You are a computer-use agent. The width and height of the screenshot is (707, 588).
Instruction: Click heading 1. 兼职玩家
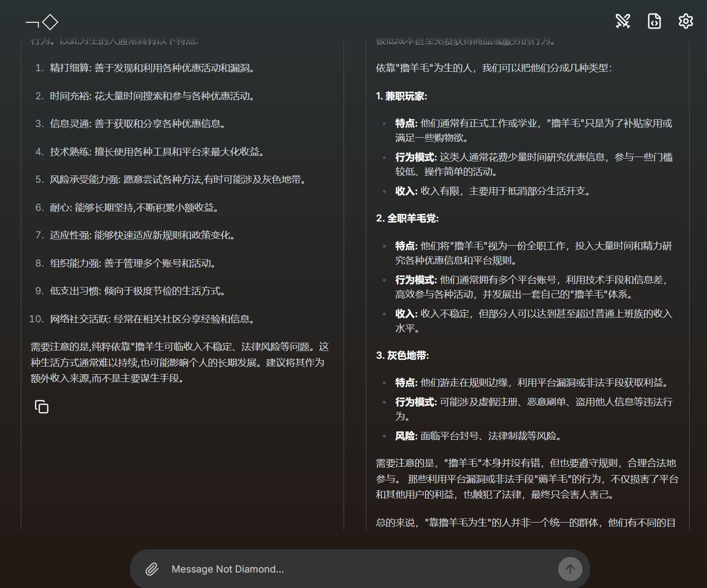(402, 96)
